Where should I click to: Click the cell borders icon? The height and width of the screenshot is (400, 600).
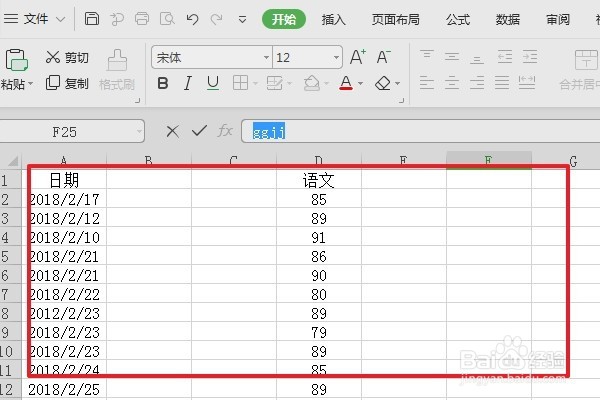tap(240, 83)
